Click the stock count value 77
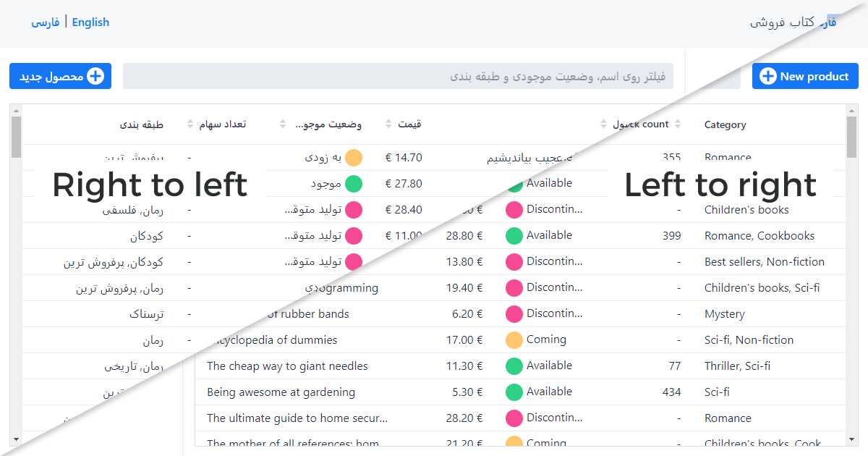 pos(675,366)
